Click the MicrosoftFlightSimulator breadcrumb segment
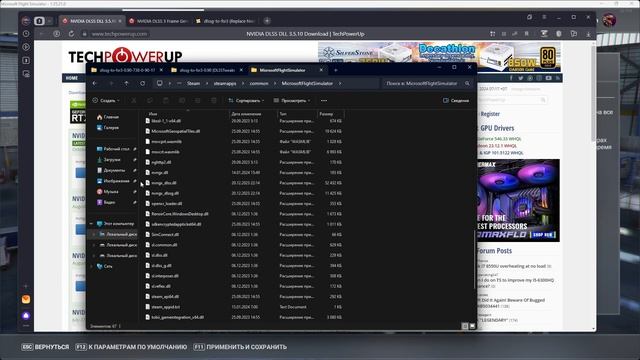Viewport: 640px width, 360px height. (x=307, y=83)
